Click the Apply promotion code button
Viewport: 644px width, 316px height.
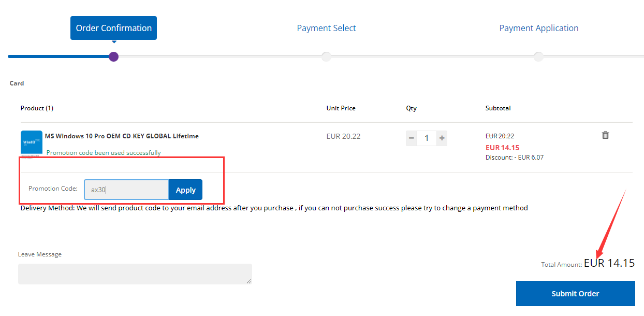click(185, 190)
